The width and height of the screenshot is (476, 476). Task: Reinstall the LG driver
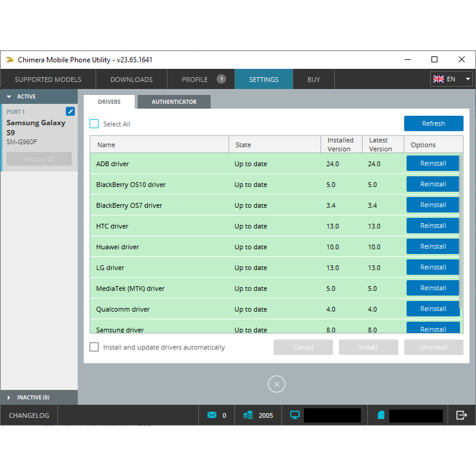pos(433,267)
